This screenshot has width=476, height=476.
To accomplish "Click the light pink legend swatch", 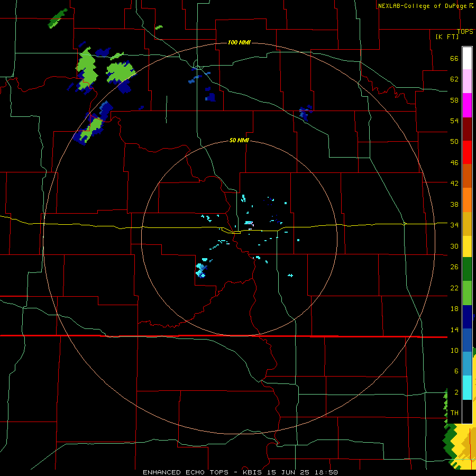I will [467, 81].
